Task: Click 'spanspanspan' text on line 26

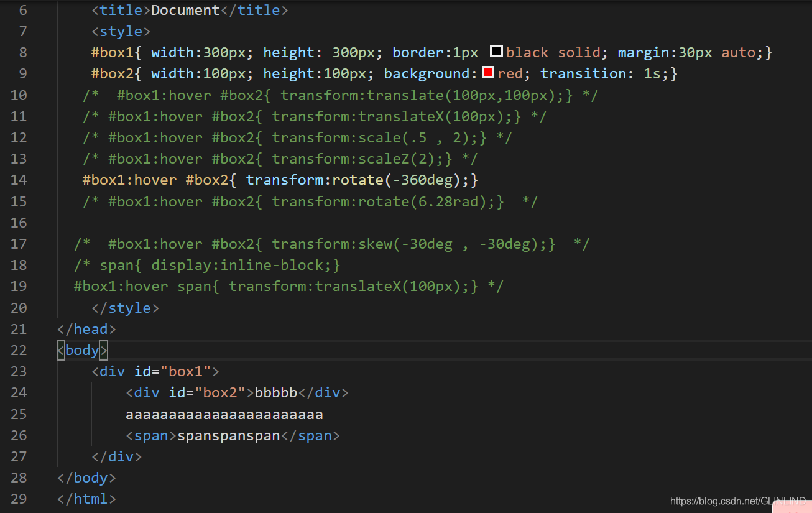Action: [x=229, y=435]
